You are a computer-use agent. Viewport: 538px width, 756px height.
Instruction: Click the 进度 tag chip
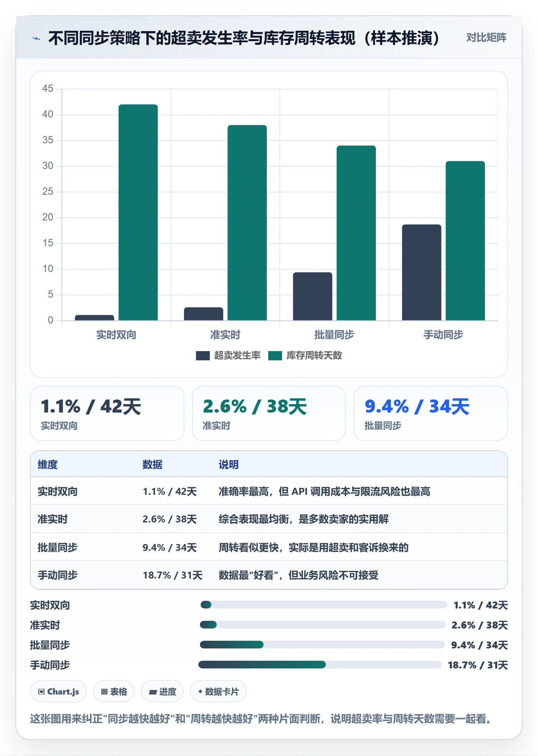(x=162, y=691)
